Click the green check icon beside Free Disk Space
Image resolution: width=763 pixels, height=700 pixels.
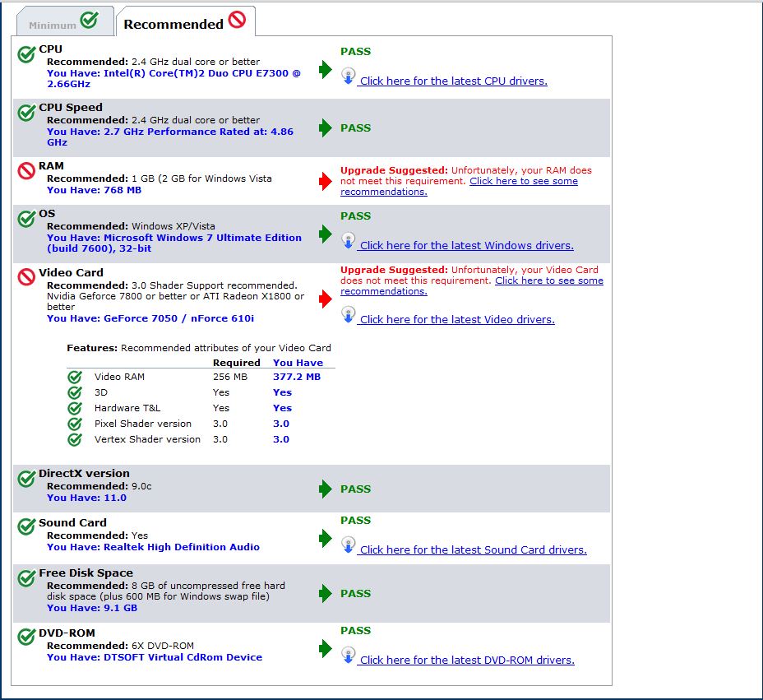(27, 577)
